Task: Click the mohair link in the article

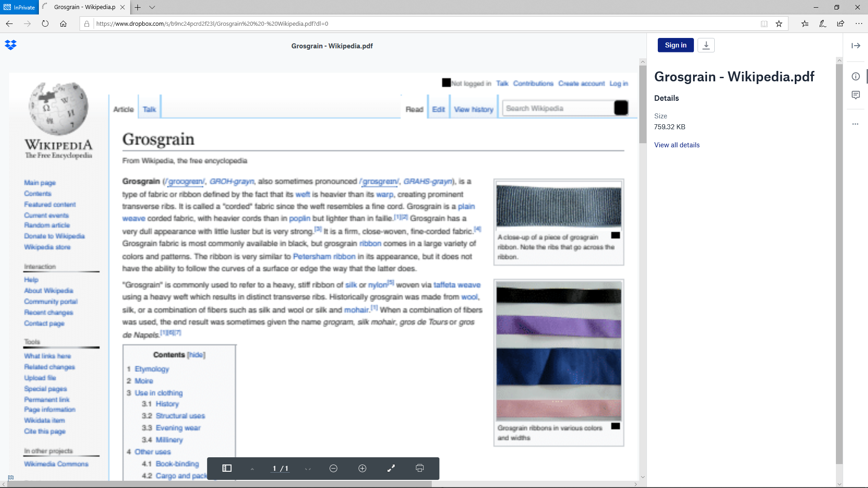Action: [356, 310]
